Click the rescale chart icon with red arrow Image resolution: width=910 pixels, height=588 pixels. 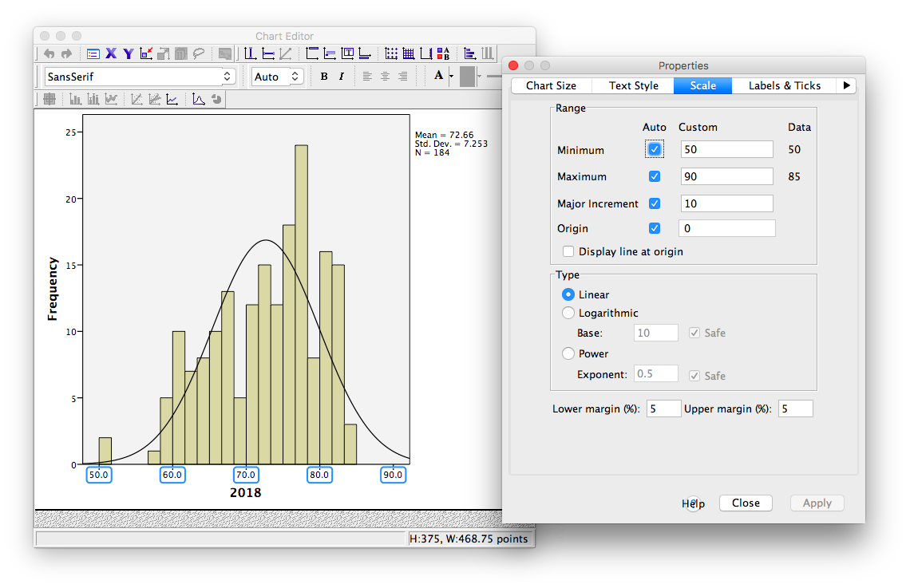coord(145,53)
